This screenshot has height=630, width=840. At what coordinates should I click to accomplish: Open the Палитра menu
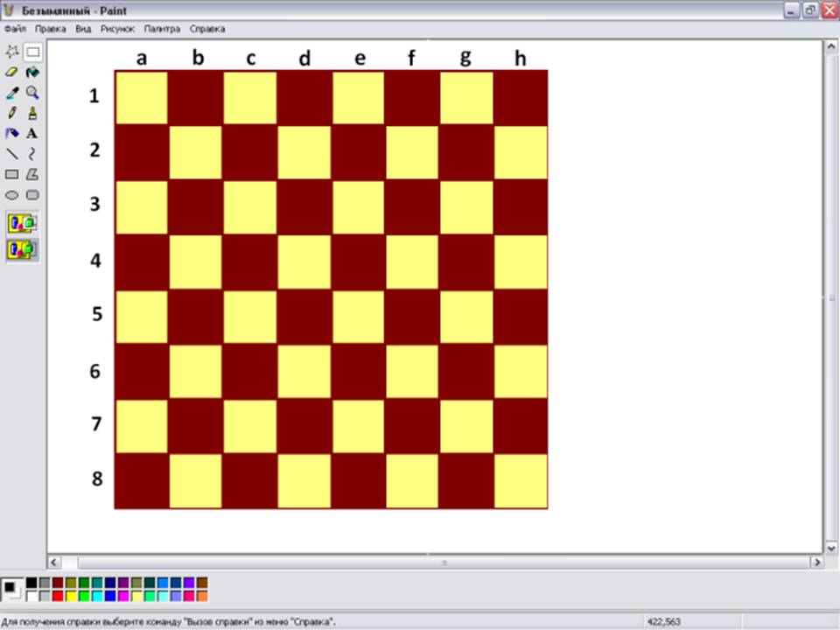click(x=162, y=29)
